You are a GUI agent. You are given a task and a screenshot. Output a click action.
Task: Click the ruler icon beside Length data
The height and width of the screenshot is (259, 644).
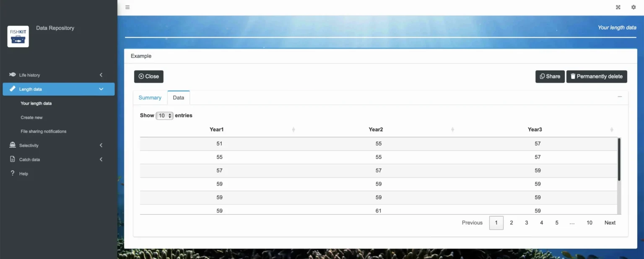tap(13, 89)
